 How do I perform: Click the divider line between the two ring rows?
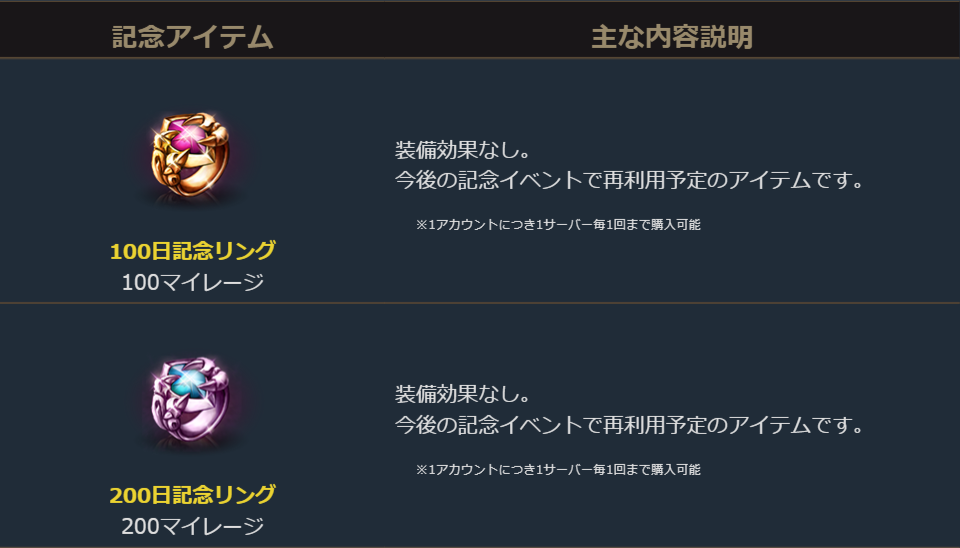pos(480,302)
